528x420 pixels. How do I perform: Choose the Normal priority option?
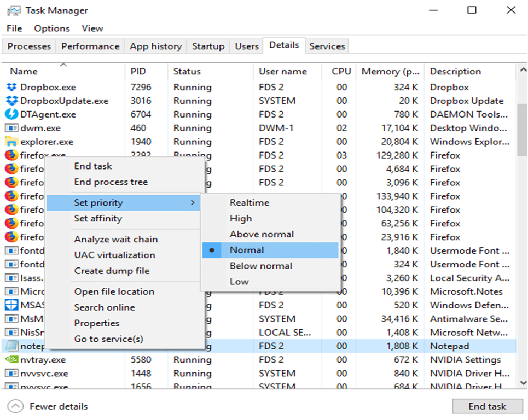click(x=270, y=250)
